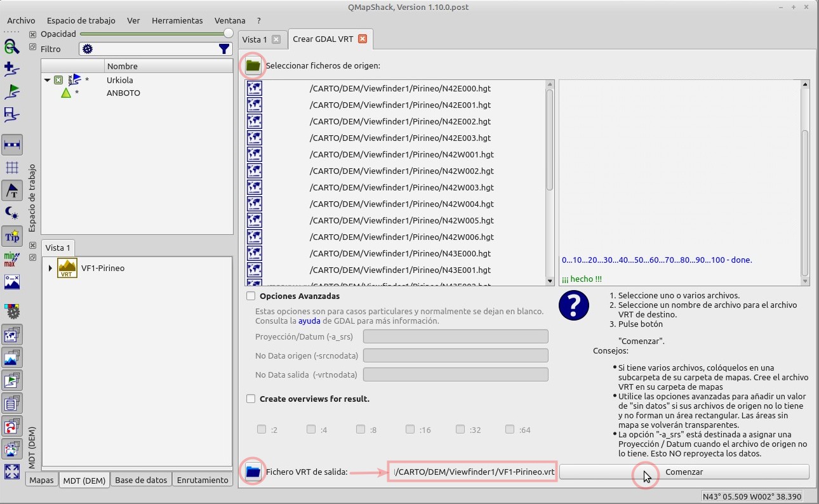Click the filter gear setup icon
The height and width of the screenshot is (504, 819).
coord(88,49)
